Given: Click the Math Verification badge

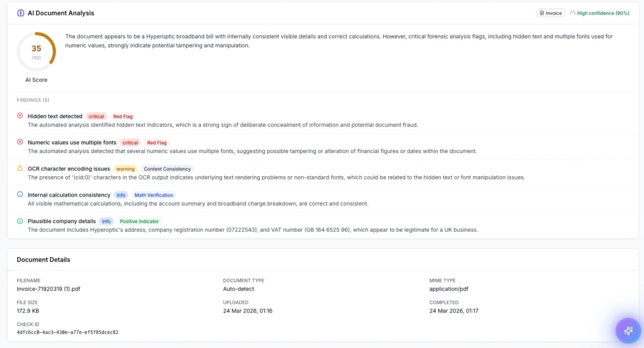Looking at the screenshot, I should pos(154,195).
